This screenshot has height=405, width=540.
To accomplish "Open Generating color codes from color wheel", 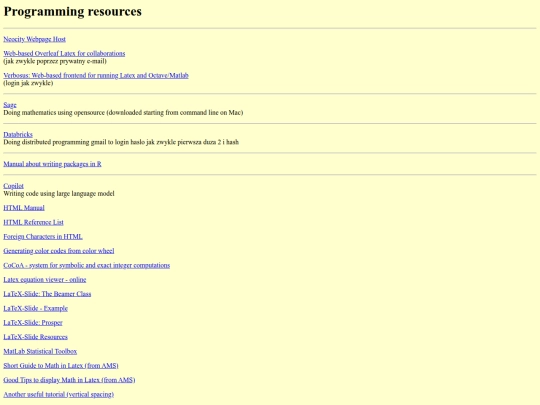I will (59, 251).
